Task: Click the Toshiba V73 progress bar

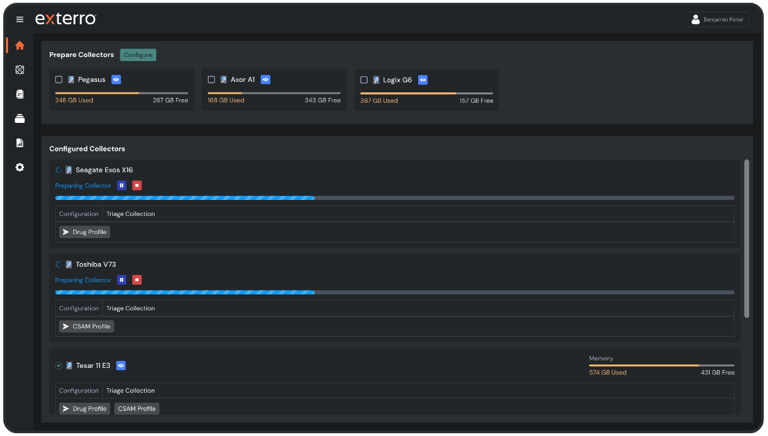Action: 395,292
